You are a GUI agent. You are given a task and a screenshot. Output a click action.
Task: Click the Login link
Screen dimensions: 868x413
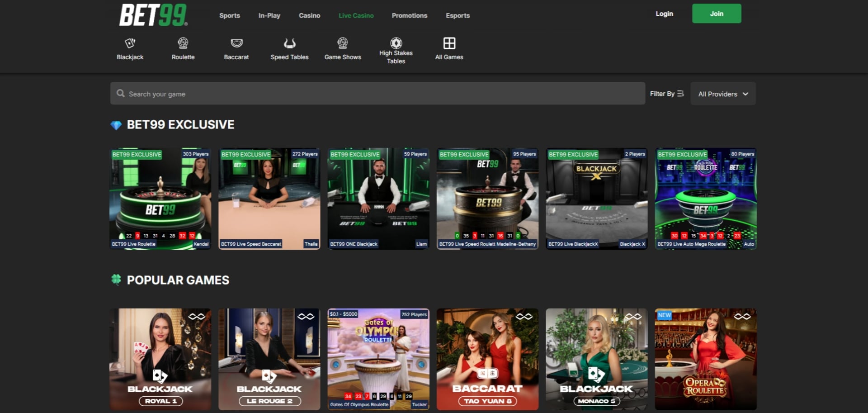[665, 14]
